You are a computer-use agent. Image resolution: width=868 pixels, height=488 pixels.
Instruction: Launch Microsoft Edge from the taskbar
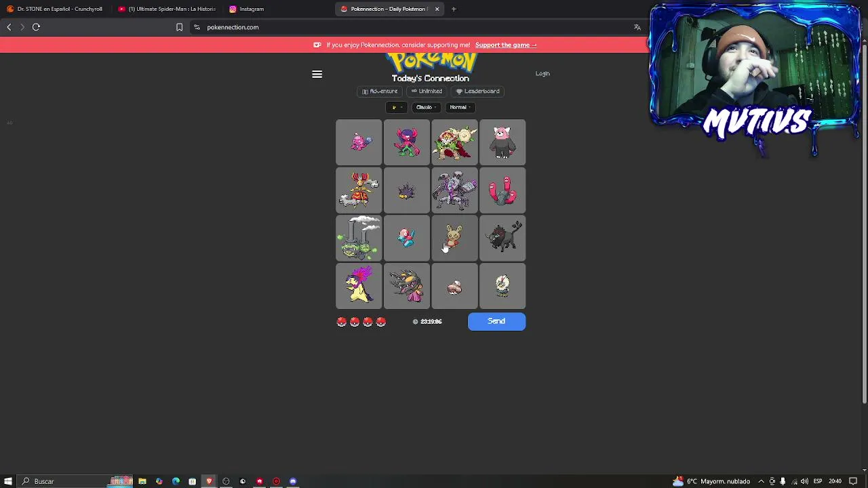tap(176, 481)
